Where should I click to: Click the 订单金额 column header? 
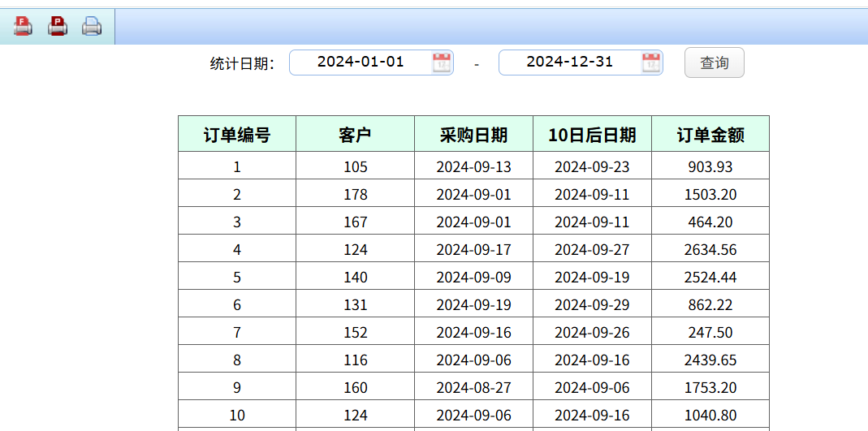pos(710,134)
